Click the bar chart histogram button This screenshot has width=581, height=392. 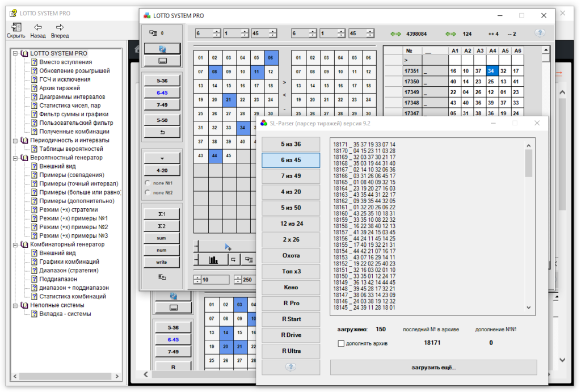(213, 260)
